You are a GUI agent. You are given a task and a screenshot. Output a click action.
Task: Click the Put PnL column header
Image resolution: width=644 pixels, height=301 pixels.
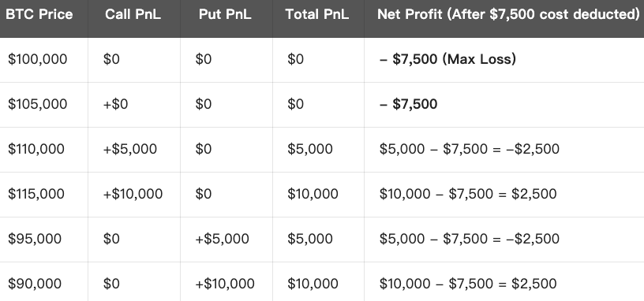(x=225, y=14)
